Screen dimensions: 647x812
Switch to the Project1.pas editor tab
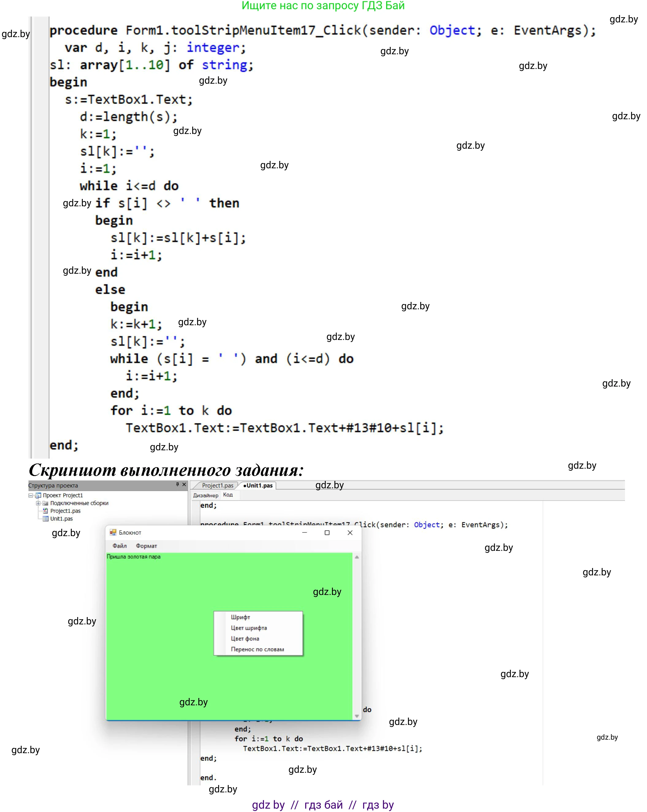217,486
